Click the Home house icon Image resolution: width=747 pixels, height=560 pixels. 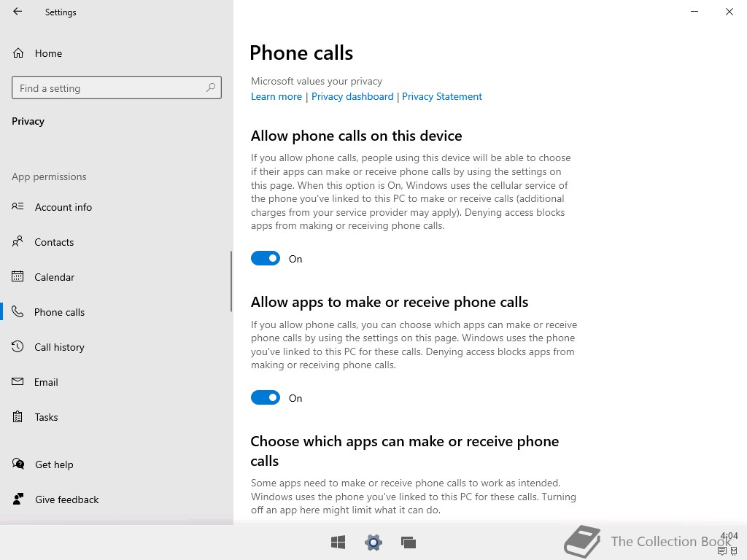18,52
